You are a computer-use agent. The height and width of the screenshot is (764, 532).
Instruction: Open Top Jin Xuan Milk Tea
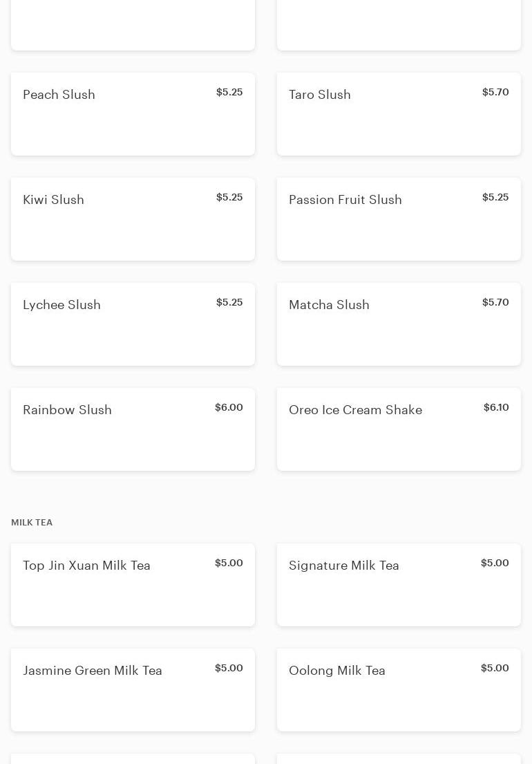[133, 585]
